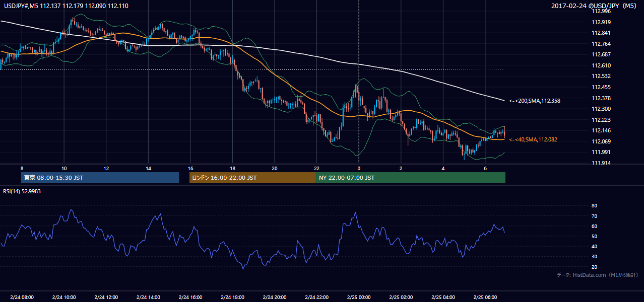Click the 2/24 18:00 time label
This screenshot has height=302, width=644.
(x=232, y=297)
